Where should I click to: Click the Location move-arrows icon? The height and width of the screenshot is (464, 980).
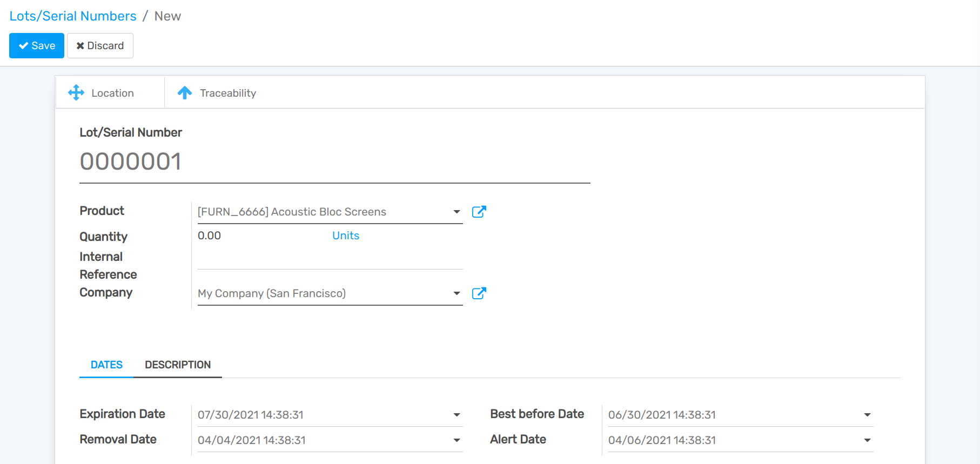[x=76, y=93]
